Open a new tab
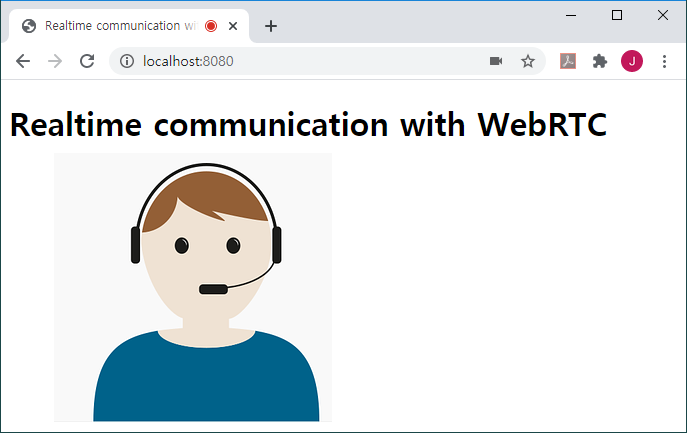The height and width of the screenshot is (433, 687). (271, 26)
